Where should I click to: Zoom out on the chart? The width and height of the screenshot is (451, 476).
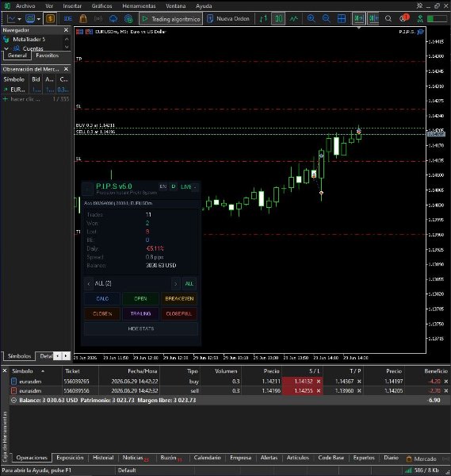click(326, 19)
